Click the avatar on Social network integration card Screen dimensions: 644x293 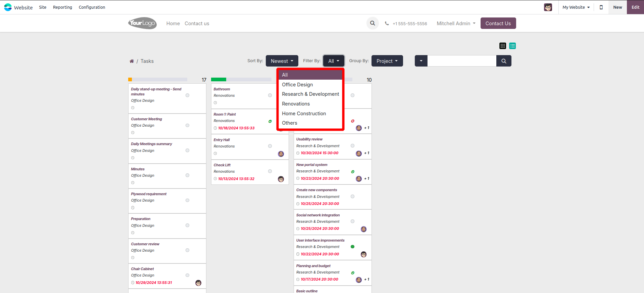point(363,229)
